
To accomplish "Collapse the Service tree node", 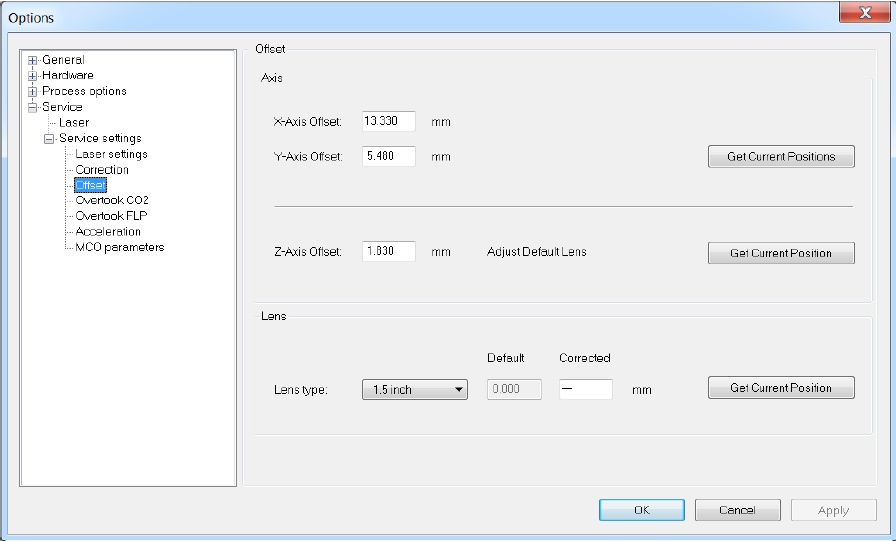I will (x=33, y=107).
